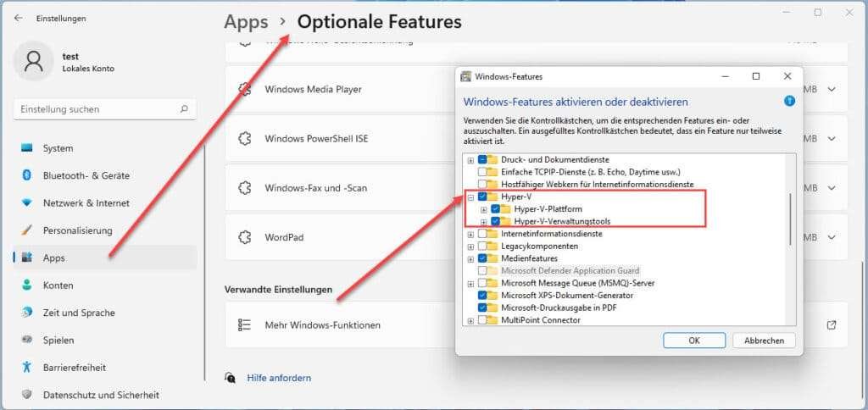Enable the Legacykomponenten checkbox
This screenshot has width=868, height=410.
coord(482,246)
